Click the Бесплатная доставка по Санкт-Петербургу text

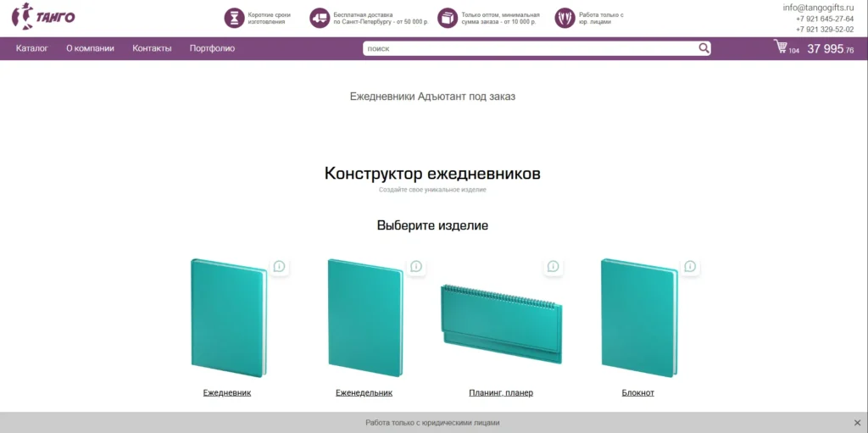tap(381, 19)
